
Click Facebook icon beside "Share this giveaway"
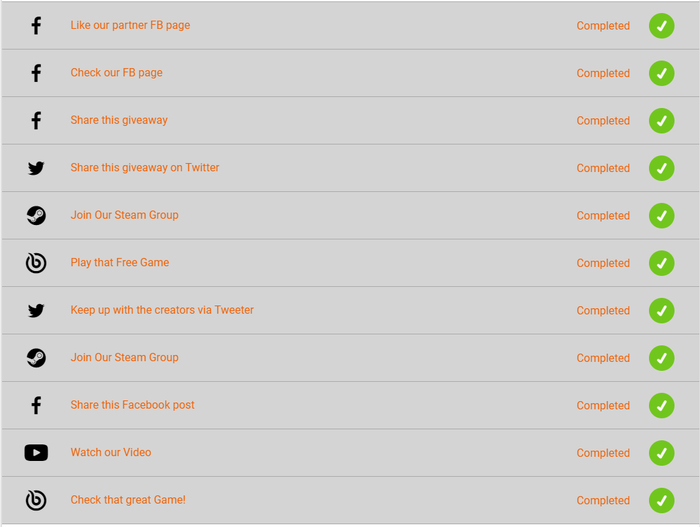36,121
